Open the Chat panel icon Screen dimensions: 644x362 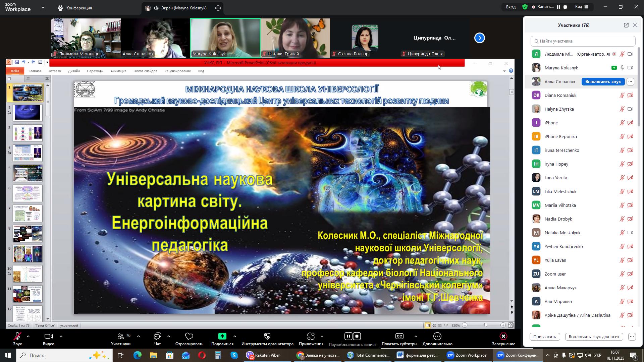pos(157,337)
